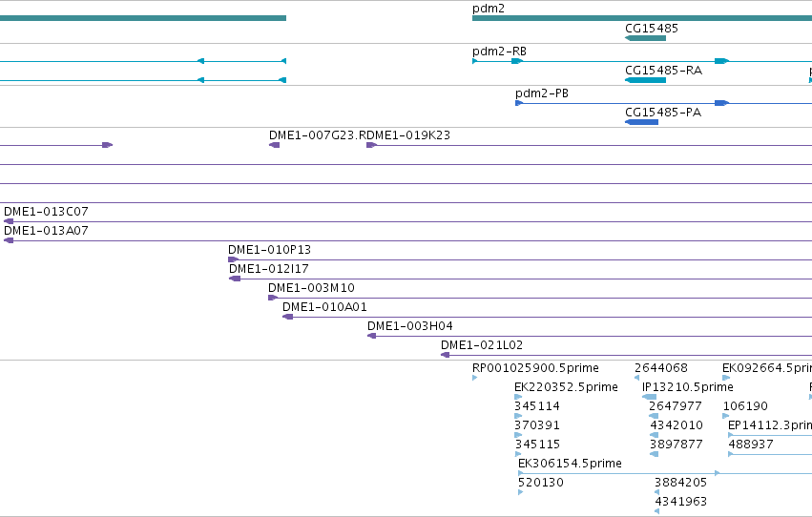Image resolution: width=812 pixels, height=517 pixels.
Task: Click the pdm2-PB protein label
Action: pos(542,93)
